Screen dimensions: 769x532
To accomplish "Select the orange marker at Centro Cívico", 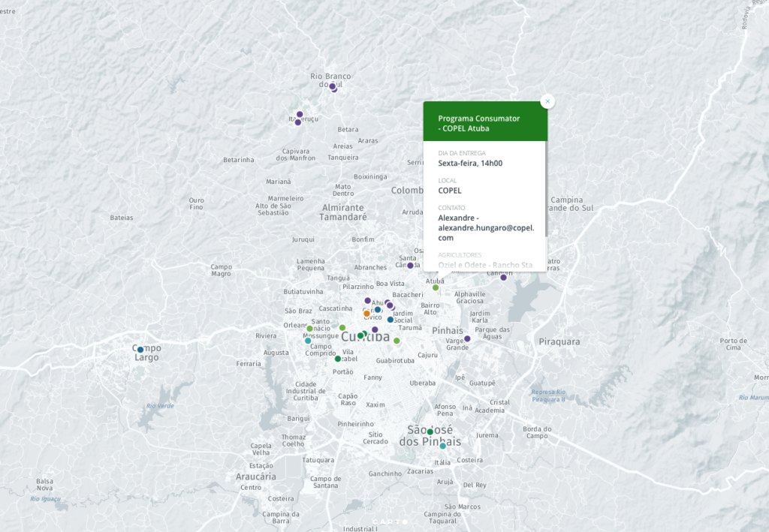I will pos(366,314).
